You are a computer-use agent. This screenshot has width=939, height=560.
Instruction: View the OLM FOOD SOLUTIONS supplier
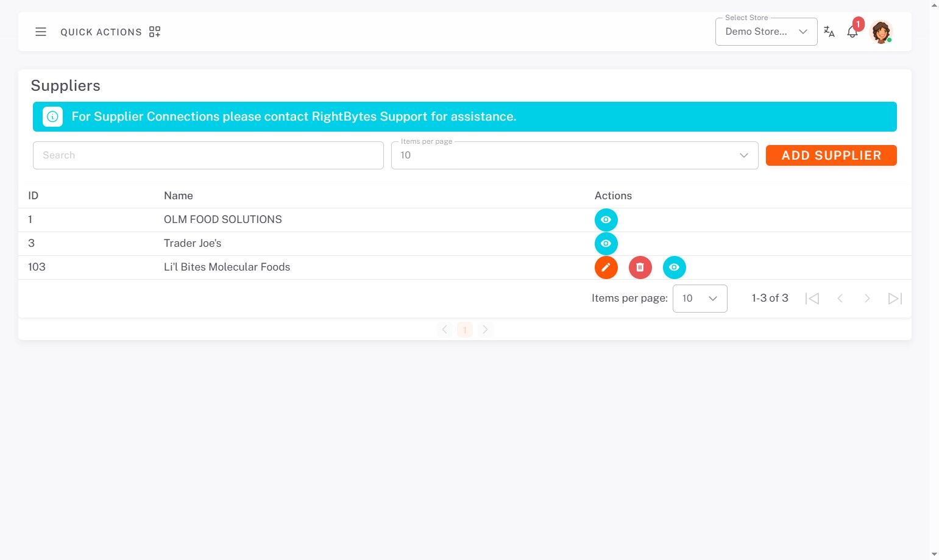606,220
